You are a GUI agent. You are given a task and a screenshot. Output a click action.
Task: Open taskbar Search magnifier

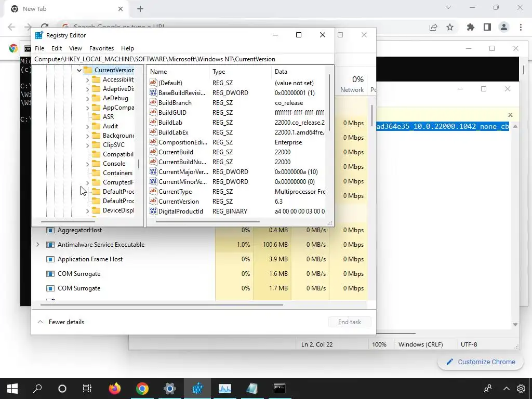(37, 389)
